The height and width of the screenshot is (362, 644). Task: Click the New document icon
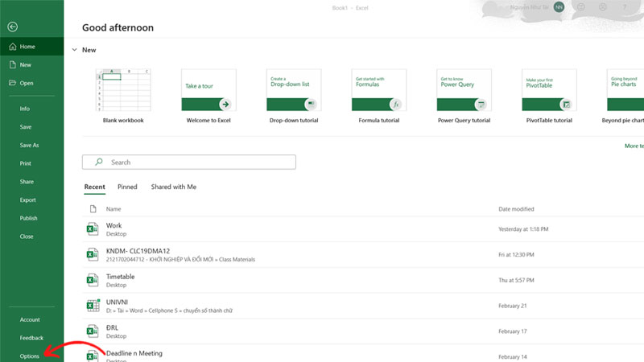click(12, 65)
